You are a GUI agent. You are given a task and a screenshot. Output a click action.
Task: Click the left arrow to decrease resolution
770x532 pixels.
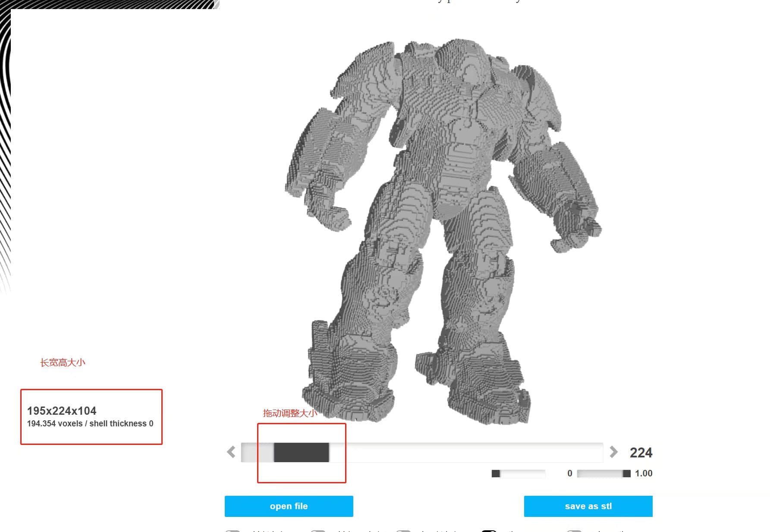coord(231,452)
